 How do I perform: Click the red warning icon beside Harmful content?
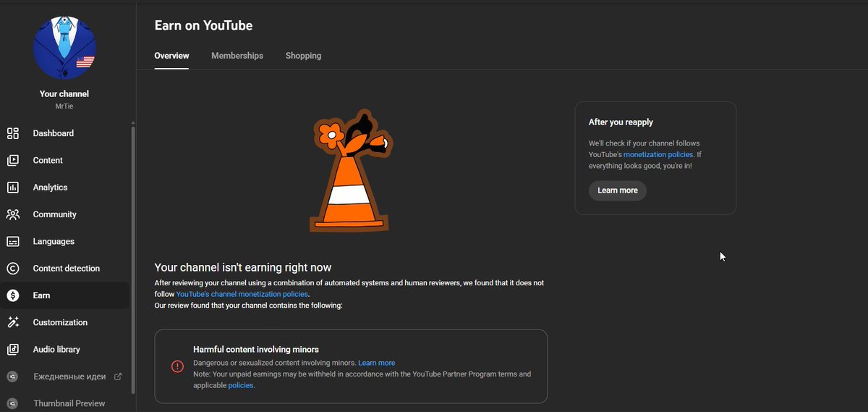tap(177, 366)
